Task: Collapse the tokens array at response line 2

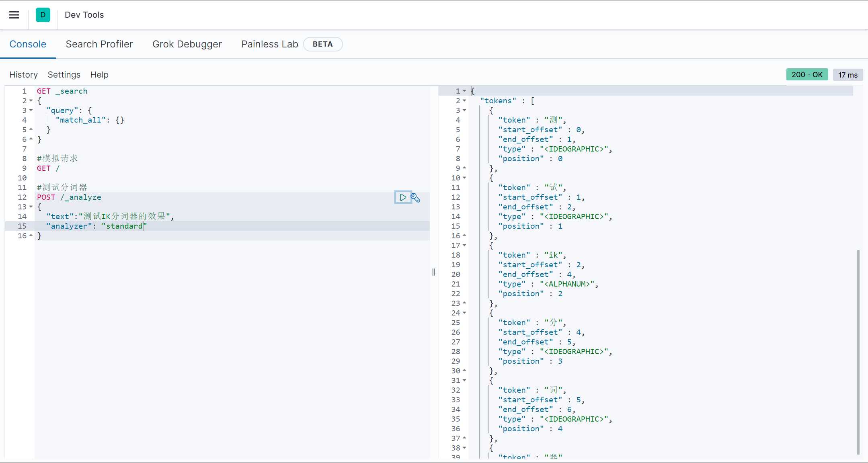Action: coord(464,101)
